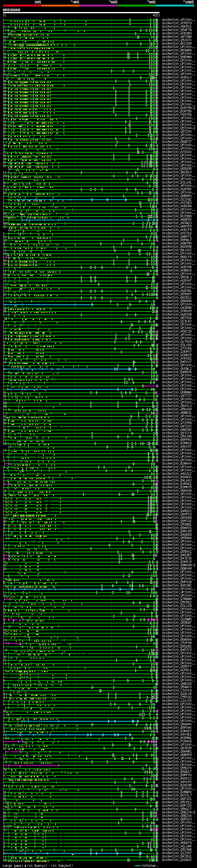Viewport: 197px width, 868px height.
Task: Select hit label UniRef100_Q4SR86
Action: (x=177, y=308)
